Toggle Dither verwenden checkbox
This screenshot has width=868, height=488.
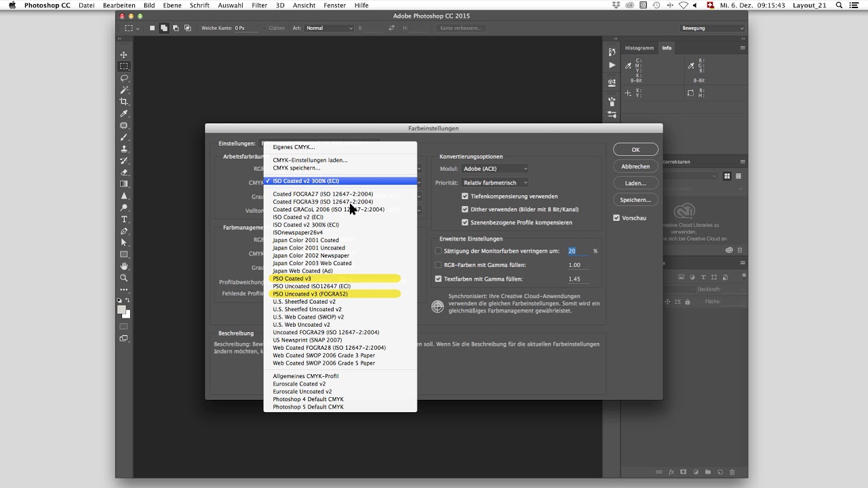[465, 209]
